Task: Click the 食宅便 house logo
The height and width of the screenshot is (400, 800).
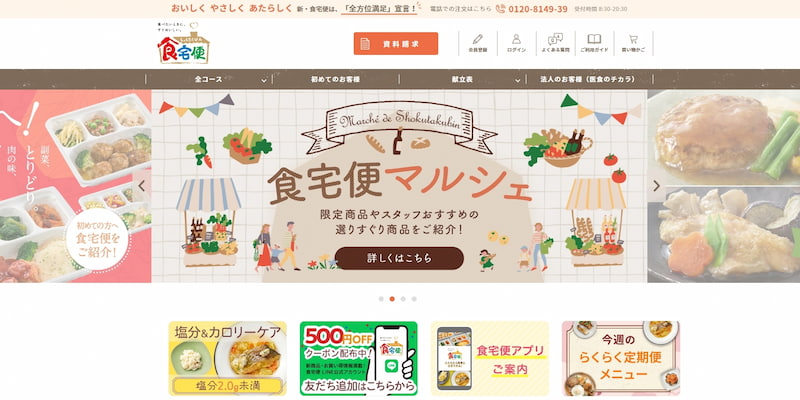Action: (x=184, y=44)
